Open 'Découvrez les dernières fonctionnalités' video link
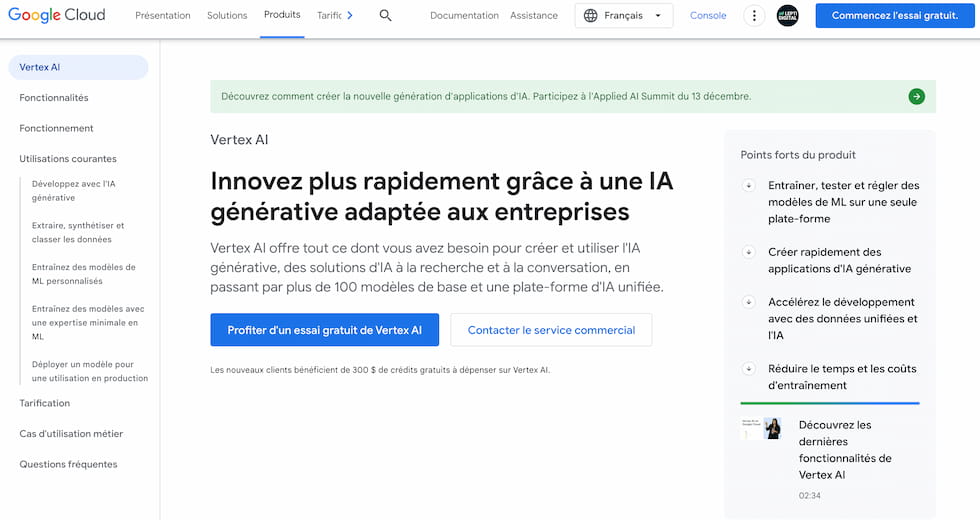980x520 pixels. tap(845, 450)
